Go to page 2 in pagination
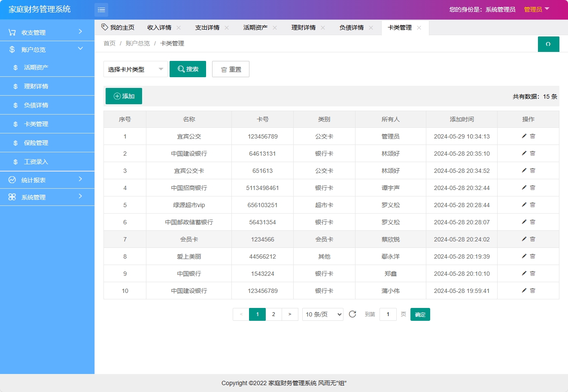The width and height of the screenshot is (568, 392). (x=273, y=314)
